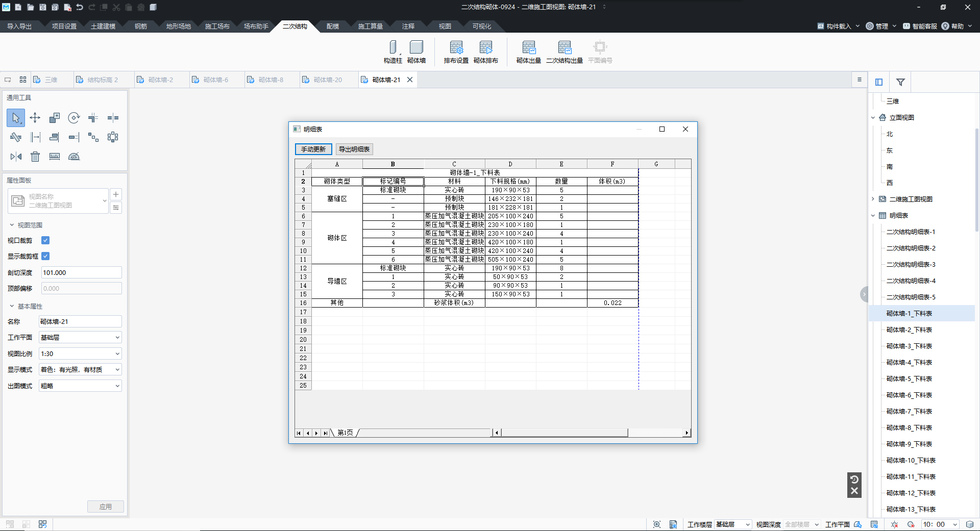
Task: Open the 钢筋 ribbon tab
Action: (x=141, y=26)
